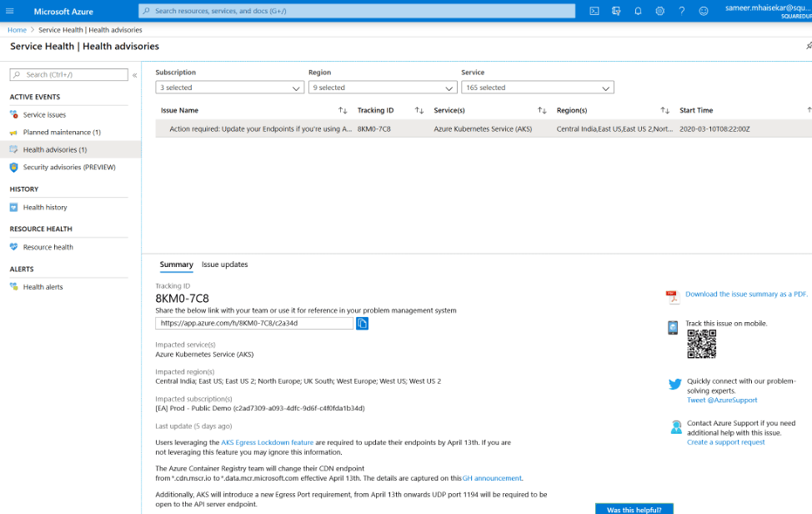Click the mobile phone tracking icon
This screenshot has height=514, width=812.
(673, 327)
